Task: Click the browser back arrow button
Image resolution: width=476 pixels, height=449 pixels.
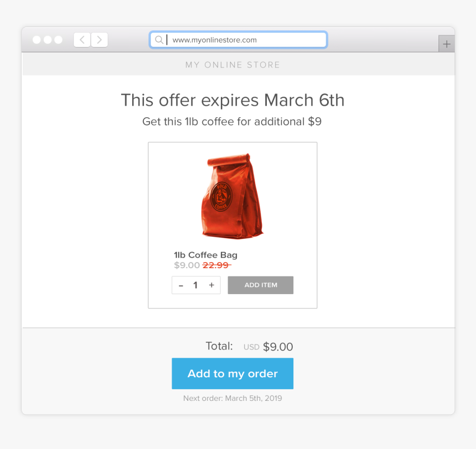Action: pyautogui.click(x=82, y=40)
